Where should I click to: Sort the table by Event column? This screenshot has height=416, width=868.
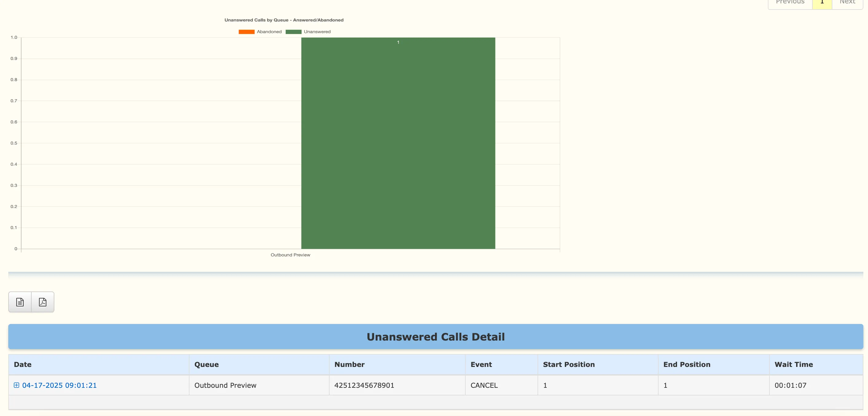(x=481, y=364)
